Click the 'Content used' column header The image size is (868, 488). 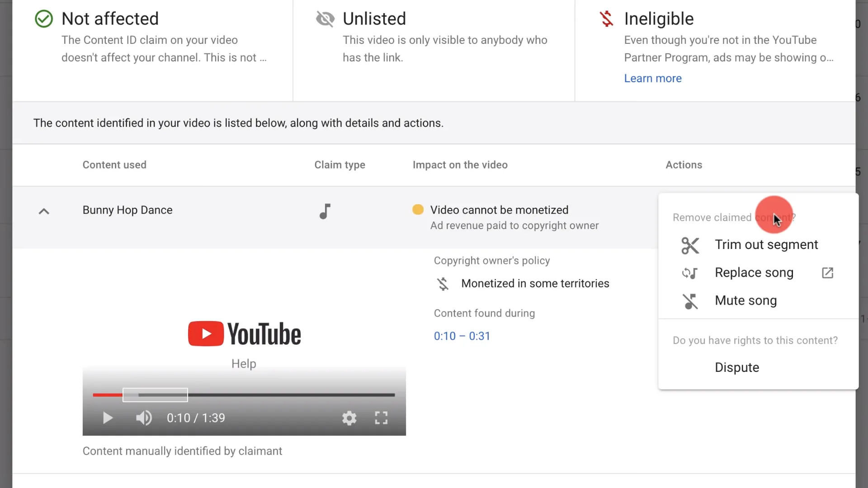pos(114,165)
